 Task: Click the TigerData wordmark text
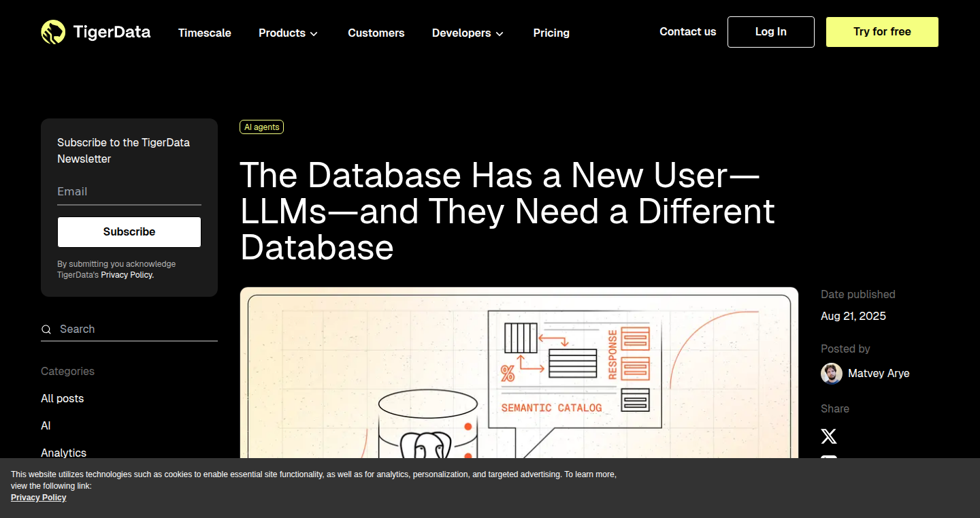pos(112,32)
